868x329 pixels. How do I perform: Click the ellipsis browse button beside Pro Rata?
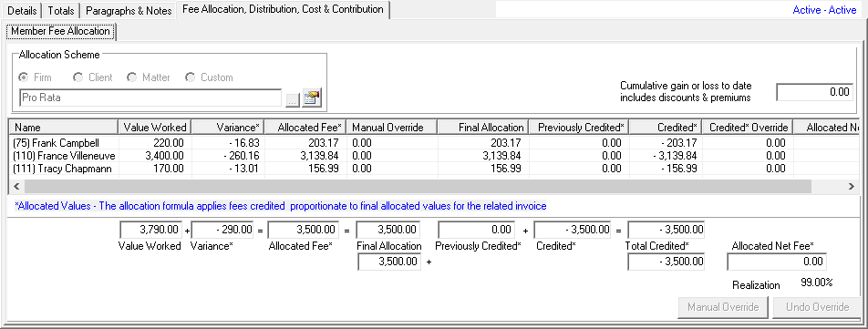pyautogui.click(x=293, y=99)
